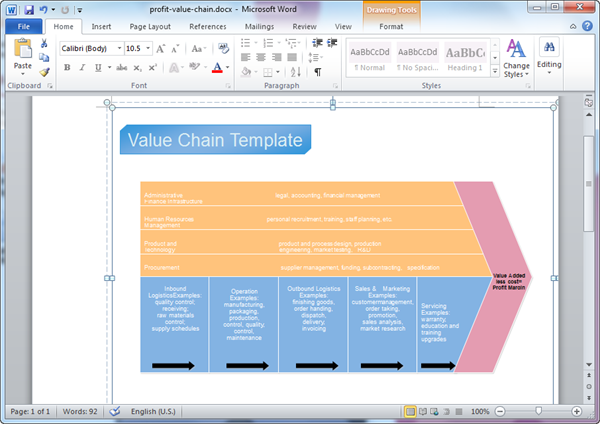600x424 pixels.
Task: Click the vertical scrollbar down arrow
Action: (x=589, y=364)
